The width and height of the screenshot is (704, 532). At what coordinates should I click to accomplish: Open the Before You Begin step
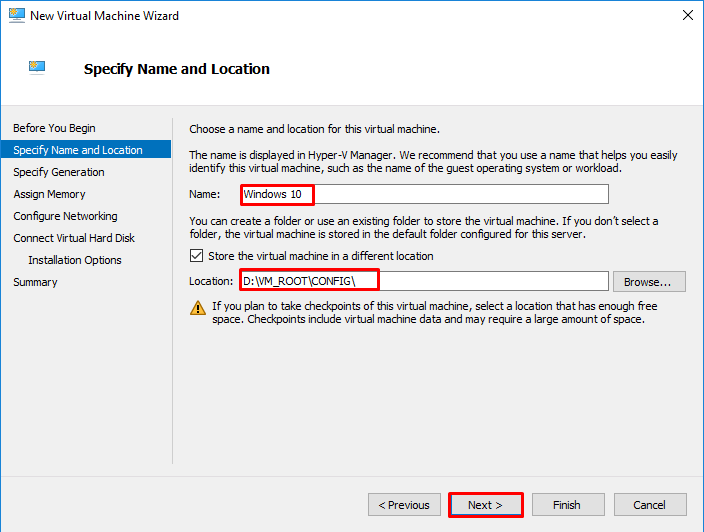click(x=54, y=128)
